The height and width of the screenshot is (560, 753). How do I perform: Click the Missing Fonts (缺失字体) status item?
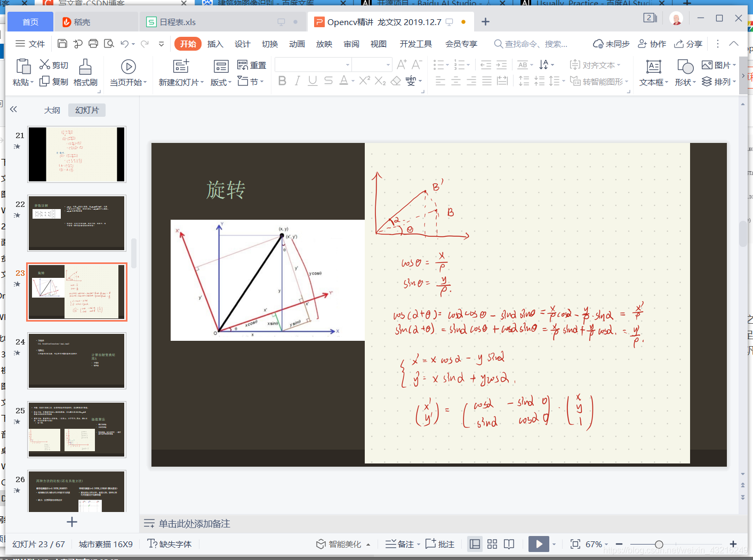tap(169, 544)
